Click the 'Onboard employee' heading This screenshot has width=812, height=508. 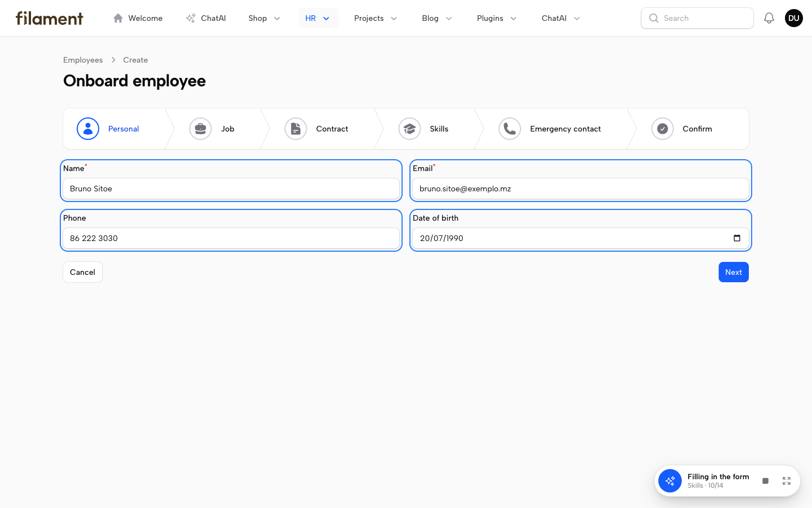(x=134, y=81)
